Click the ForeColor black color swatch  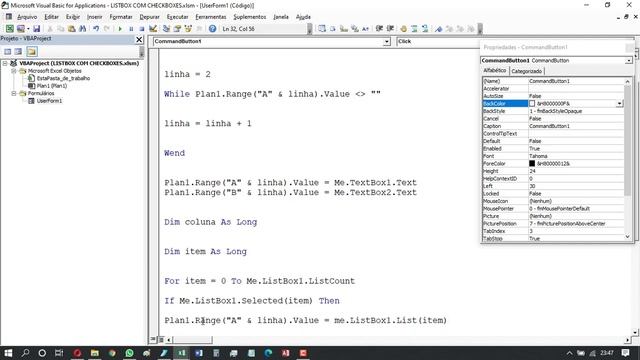(532, 163)
